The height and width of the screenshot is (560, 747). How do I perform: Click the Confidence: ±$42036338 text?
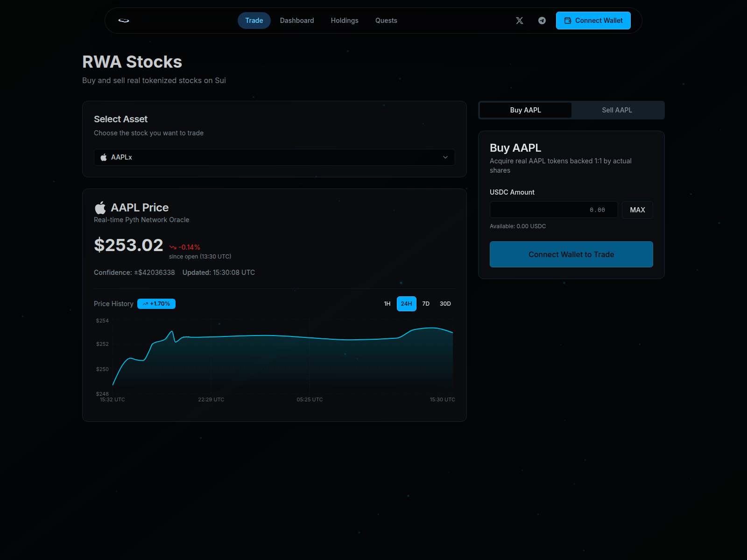(134, 273)
